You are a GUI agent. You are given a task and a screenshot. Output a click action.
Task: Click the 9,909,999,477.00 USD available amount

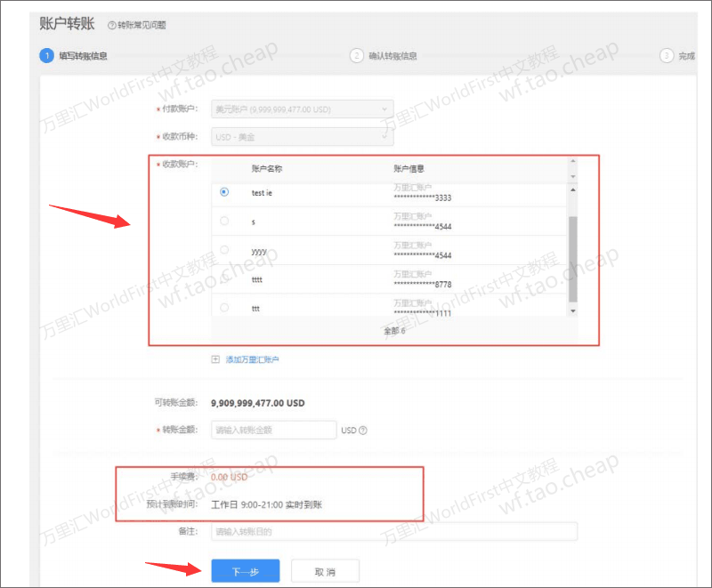click(257, 403)
